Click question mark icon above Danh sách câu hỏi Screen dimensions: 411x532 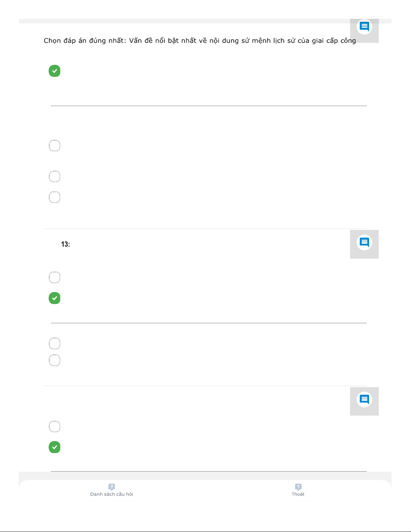[x=112, y=487]
